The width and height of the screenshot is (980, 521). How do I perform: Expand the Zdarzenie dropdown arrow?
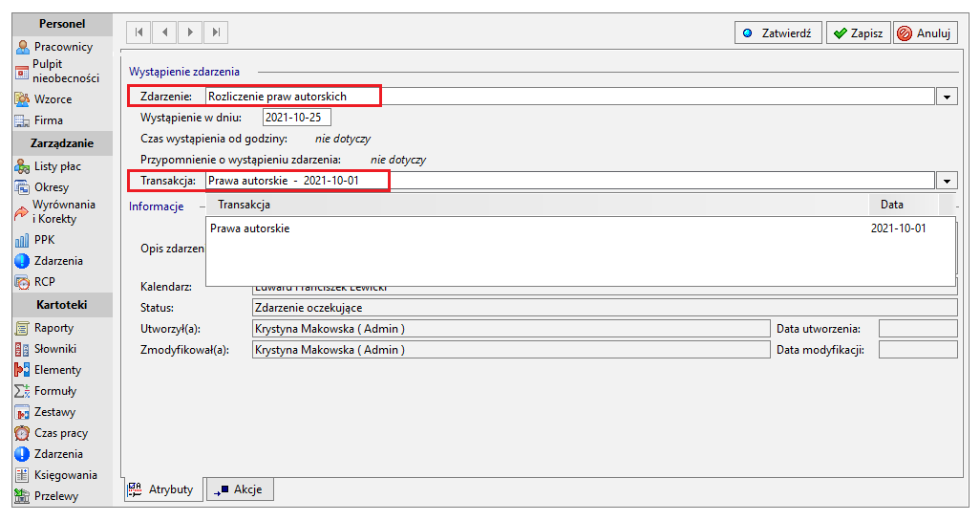tap(947, 97)
